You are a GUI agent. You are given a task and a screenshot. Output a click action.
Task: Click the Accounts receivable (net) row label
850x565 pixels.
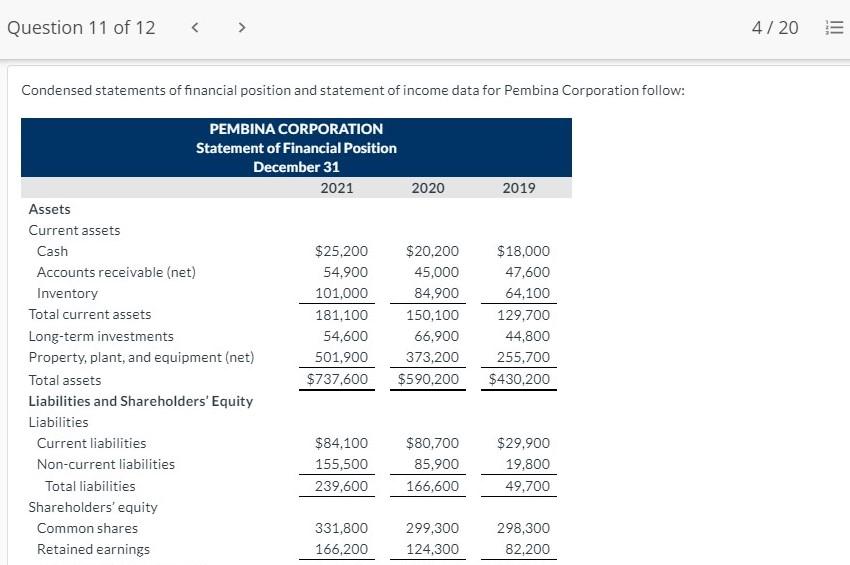click(116, 272)
